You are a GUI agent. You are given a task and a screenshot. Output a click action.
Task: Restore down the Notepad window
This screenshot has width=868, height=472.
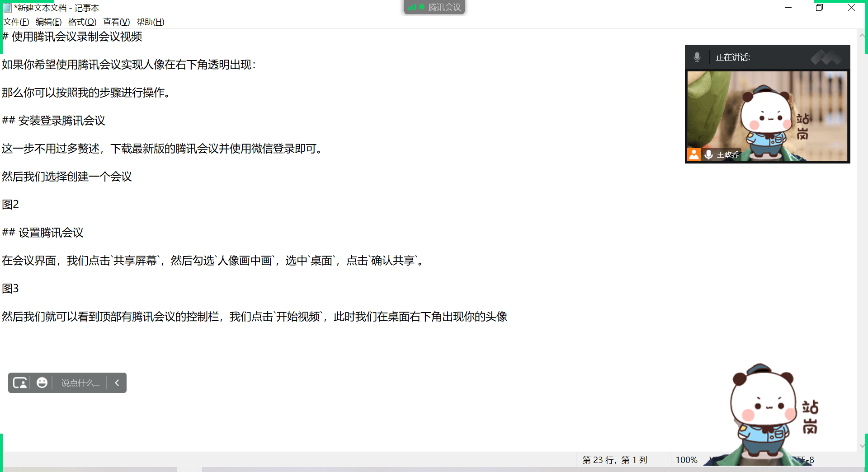coord(819,8)
